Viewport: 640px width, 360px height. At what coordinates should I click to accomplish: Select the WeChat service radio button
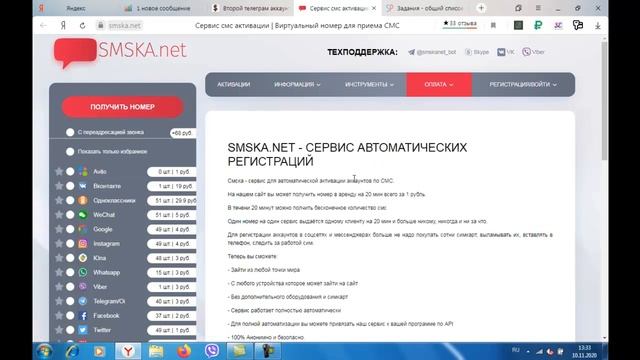point(70,215)
